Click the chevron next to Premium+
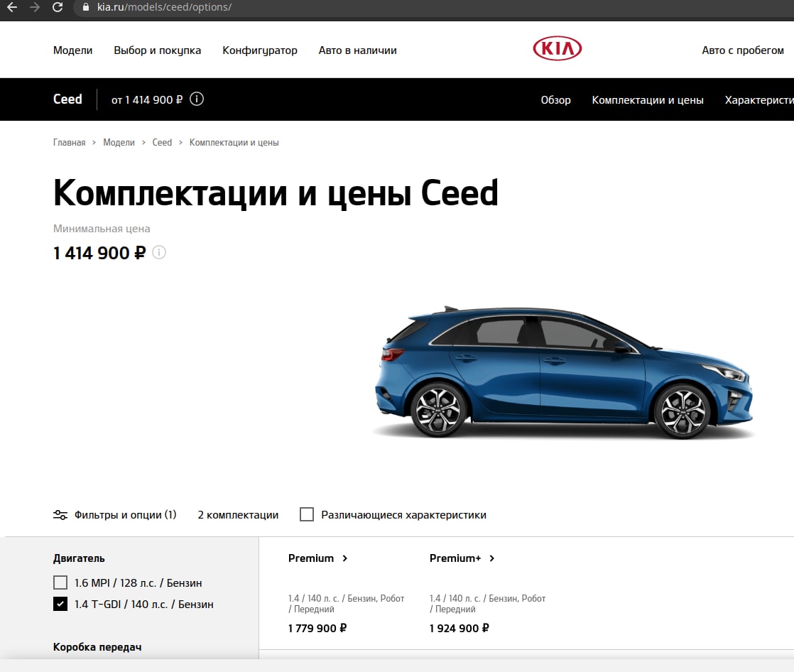This screenshot has height=672, width=794. point(491,558)
